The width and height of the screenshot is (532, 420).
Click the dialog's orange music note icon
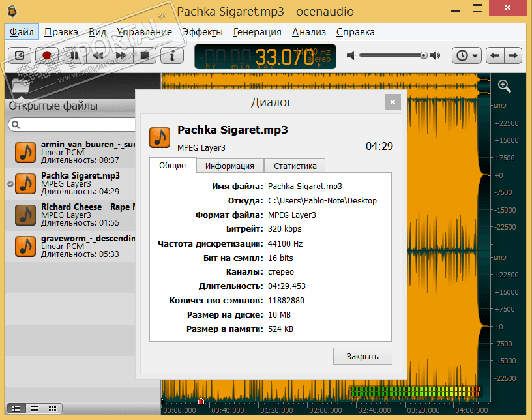tap(160, 138)
